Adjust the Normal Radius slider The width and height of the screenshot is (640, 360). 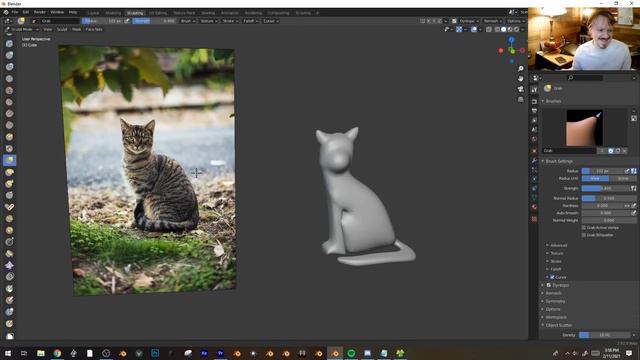(609, 198)
